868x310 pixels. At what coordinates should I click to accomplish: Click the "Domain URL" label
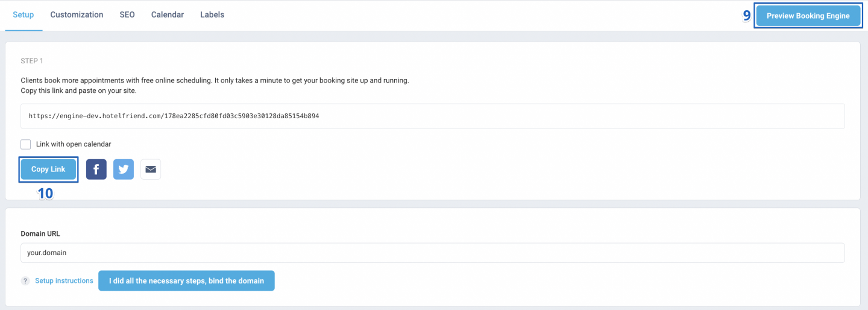(40, 233)
